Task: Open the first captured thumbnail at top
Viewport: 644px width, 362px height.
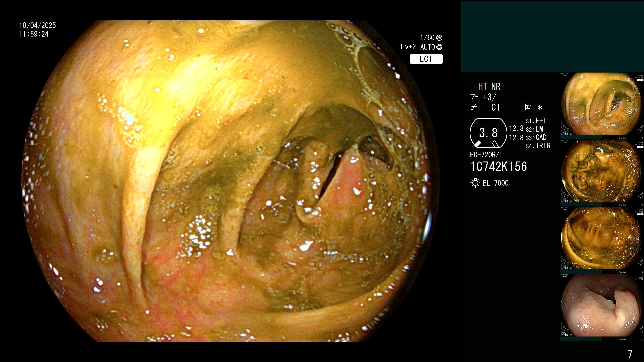Action: [x=602, y=106]
